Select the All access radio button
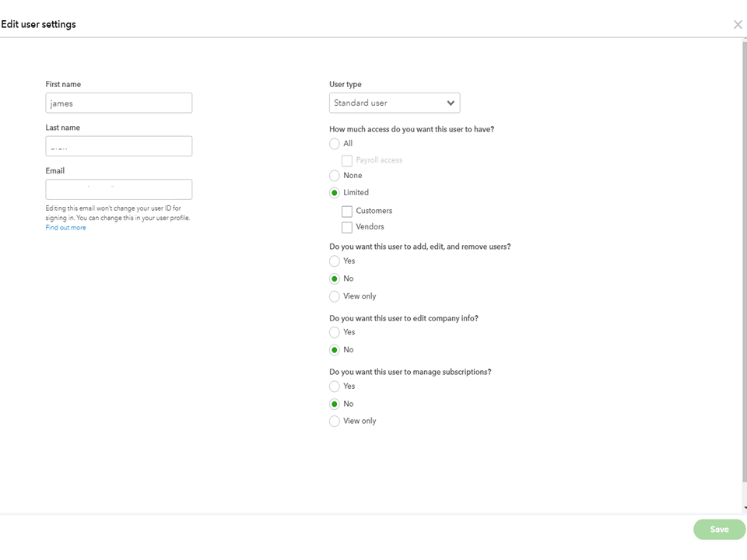 pyautogui.click(x=335, y=144)
